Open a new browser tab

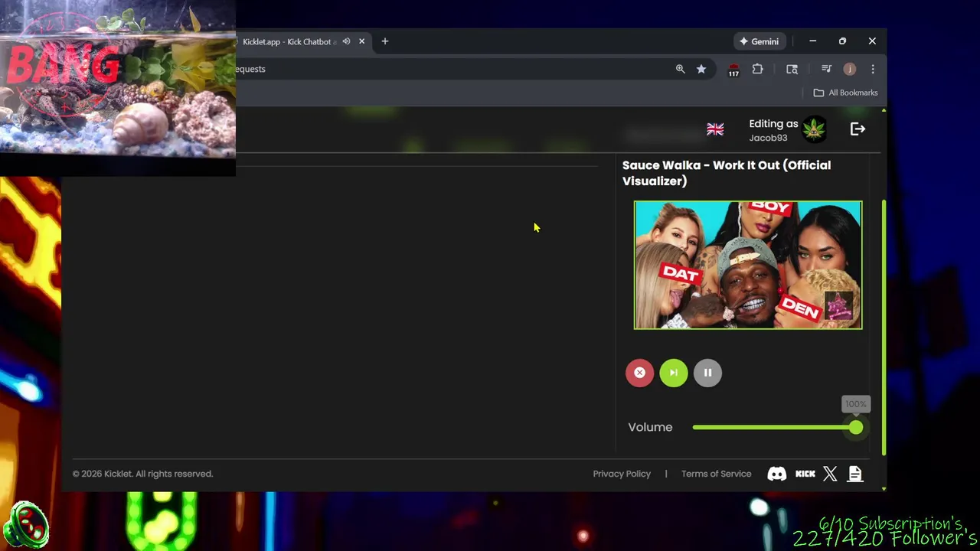385,41
